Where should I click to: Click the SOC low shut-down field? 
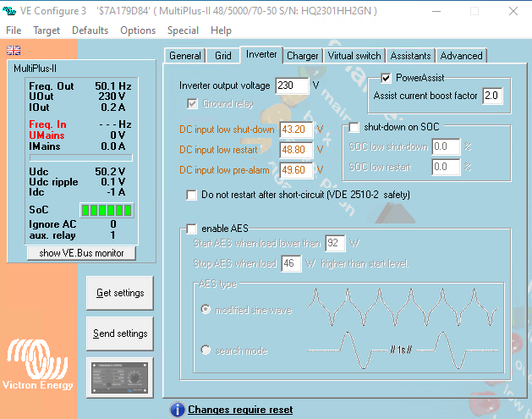[446, 146]
